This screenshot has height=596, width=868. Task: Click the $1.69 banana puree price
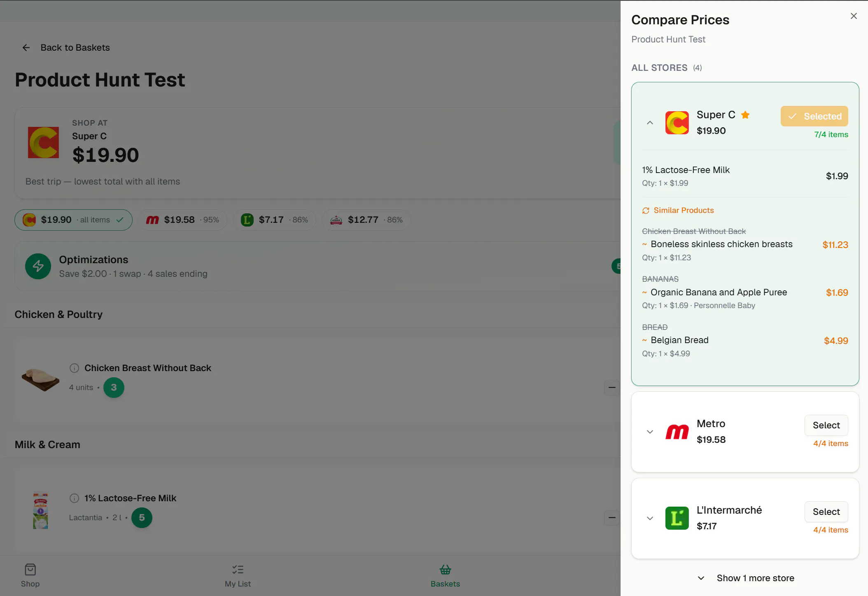[x=837, y=293]
